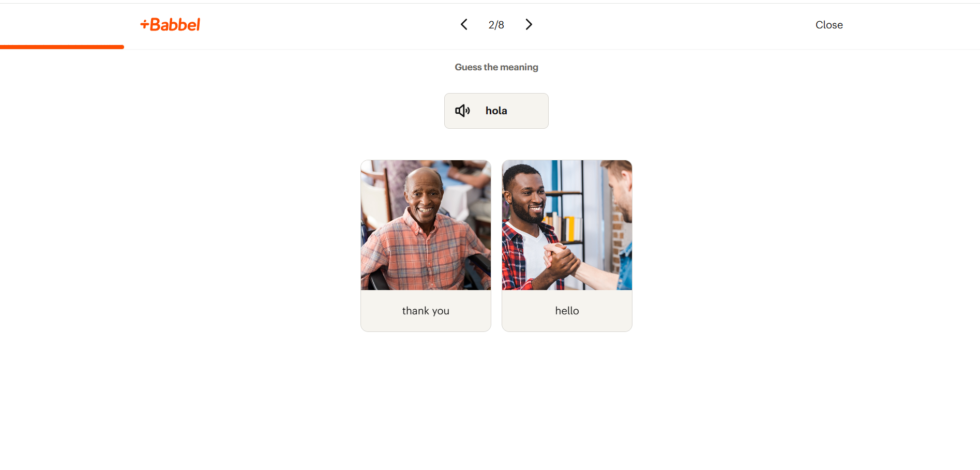Close the lesson

click(829, 25)
